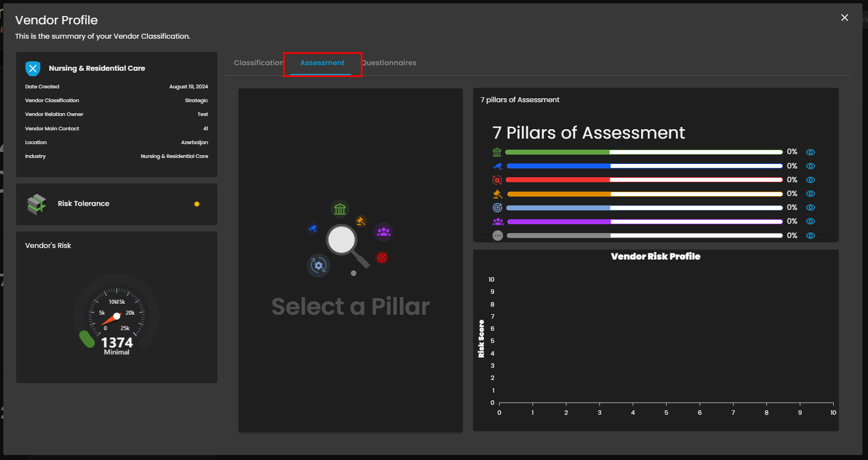Image resolution: width=868 pixels, height=460 pixels.
Task: Click the orange pillar progress bar
Action: (644, 194)
